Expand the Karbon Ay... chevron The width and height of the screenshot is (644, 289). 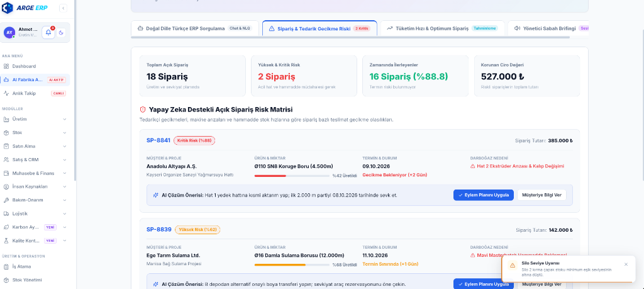pos(65,227)
